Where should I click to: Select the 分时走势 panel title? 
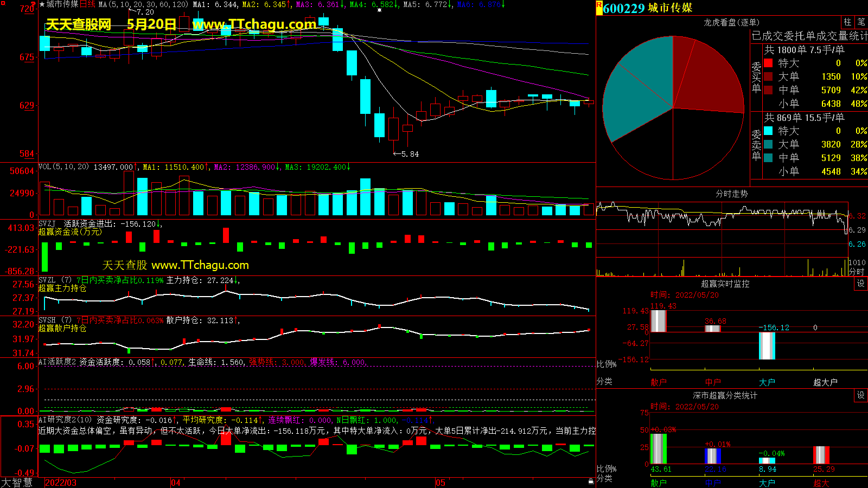(731, 194)
